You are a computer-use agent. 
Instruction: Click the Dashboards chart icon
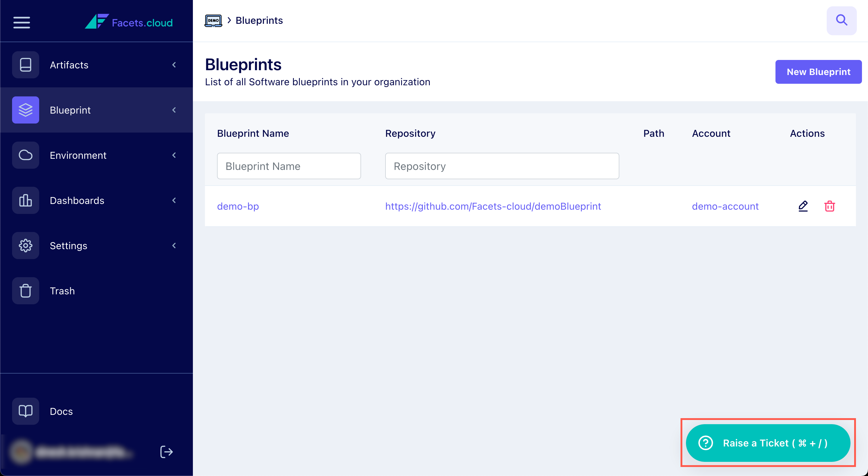[x=26, y=200]
